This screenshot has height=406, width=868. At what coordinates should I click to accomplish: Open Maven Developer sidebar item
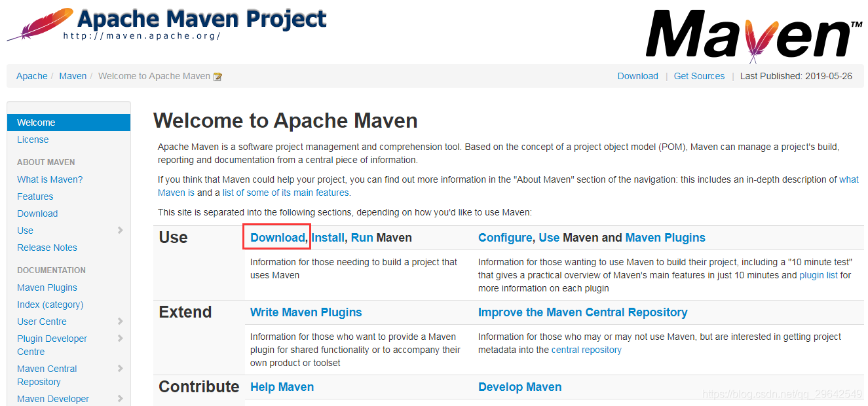pyautogui.click(x=53, y=399)
